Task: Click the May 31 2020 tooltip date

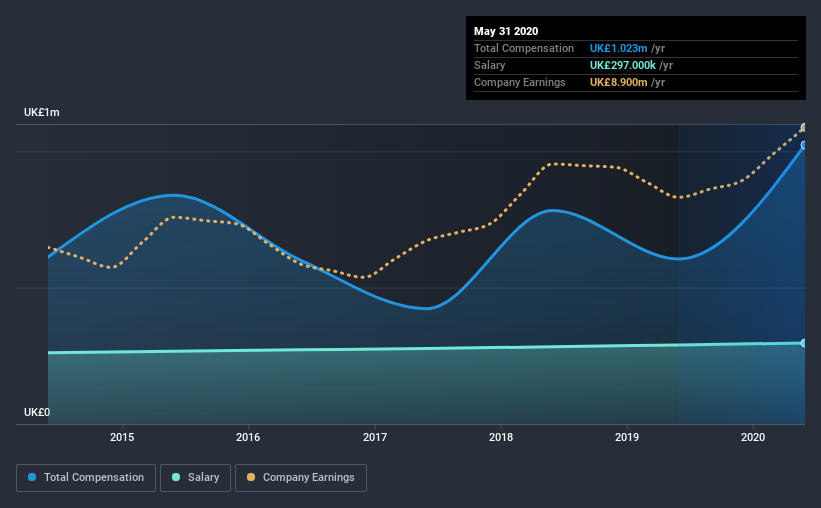Action: 506,31
